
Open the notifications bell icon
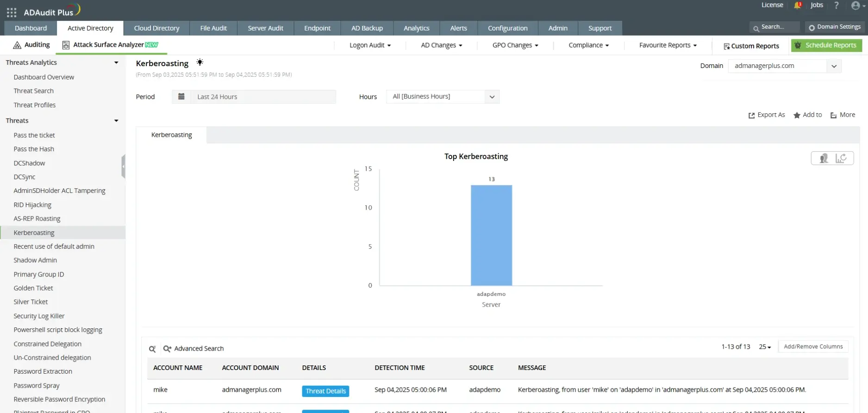click(x=797, y=6)
